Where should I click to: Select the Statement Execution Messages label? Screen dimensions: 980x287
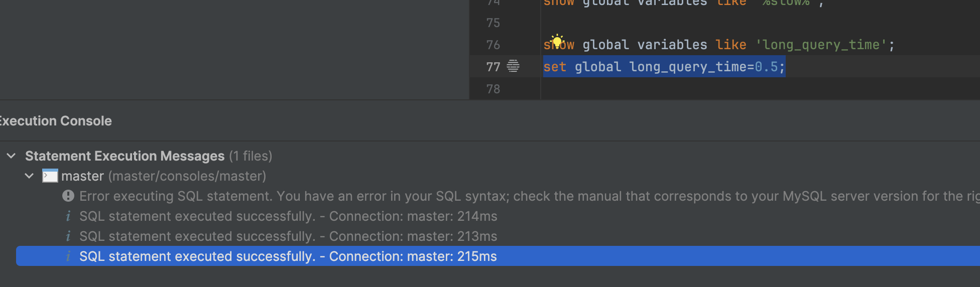pos(125,156)
